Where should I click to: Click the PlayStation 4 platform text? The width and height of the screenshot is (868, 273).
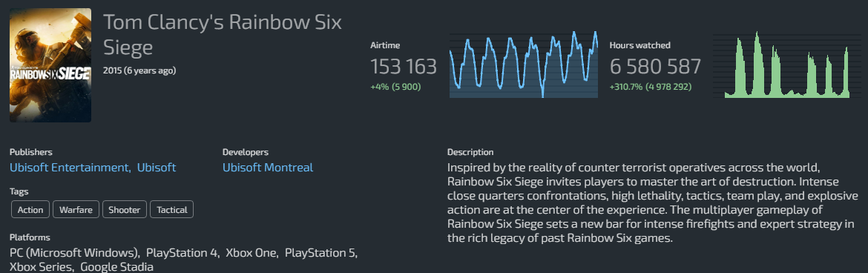[182, 253]
